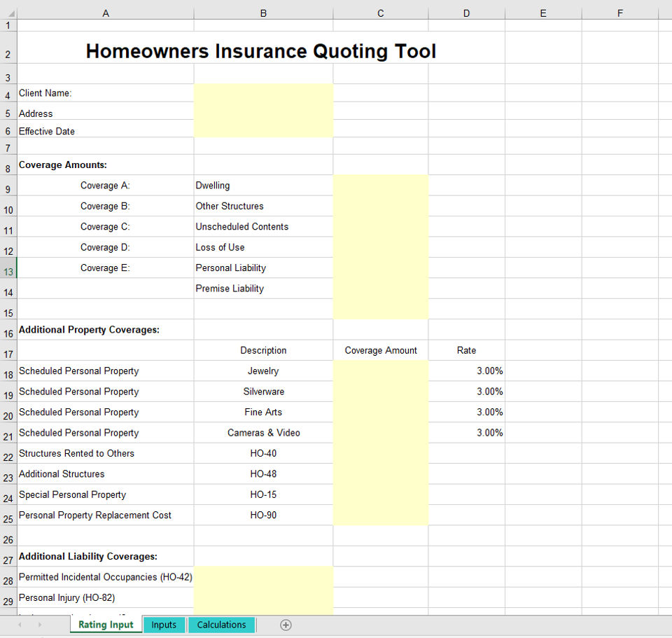Click the Homeowners Insurance Quoting Tool title
Viewport: 672px width, 638px height.
coord(260,51)
